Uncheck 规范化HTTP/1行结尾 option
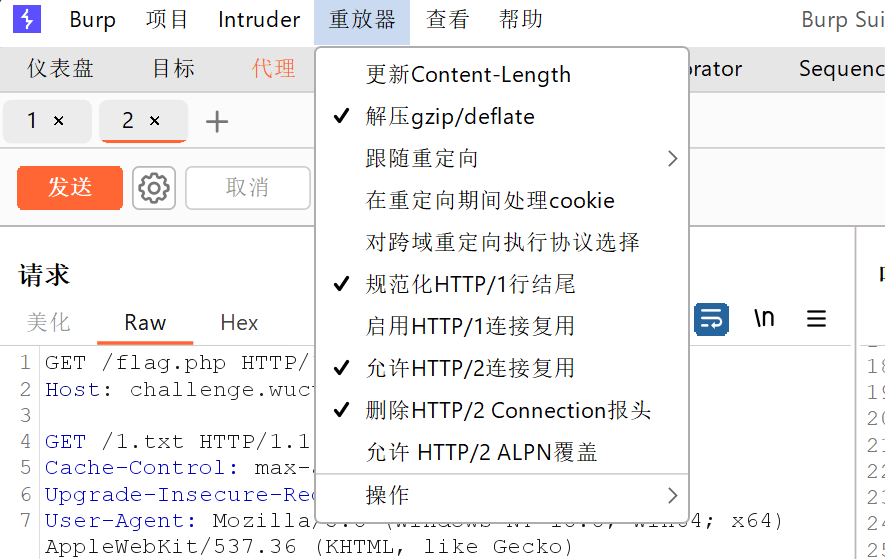Viewport: 885px width, 559px height. click(x=502, y=284)
